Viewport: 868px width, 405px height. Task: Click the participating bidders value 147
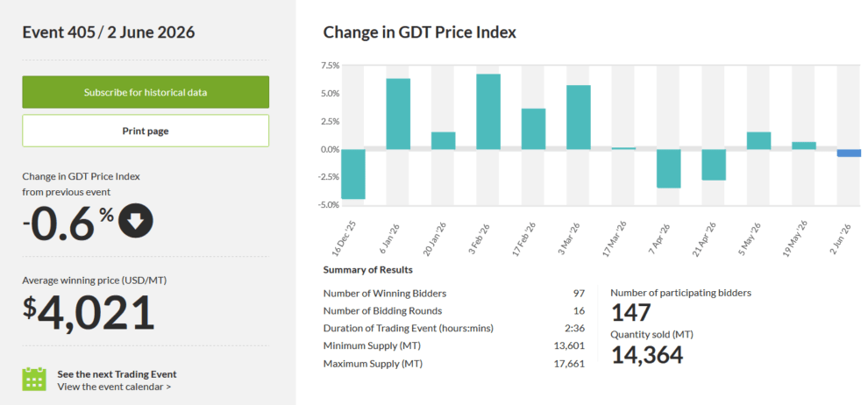[x=630, y=313]
